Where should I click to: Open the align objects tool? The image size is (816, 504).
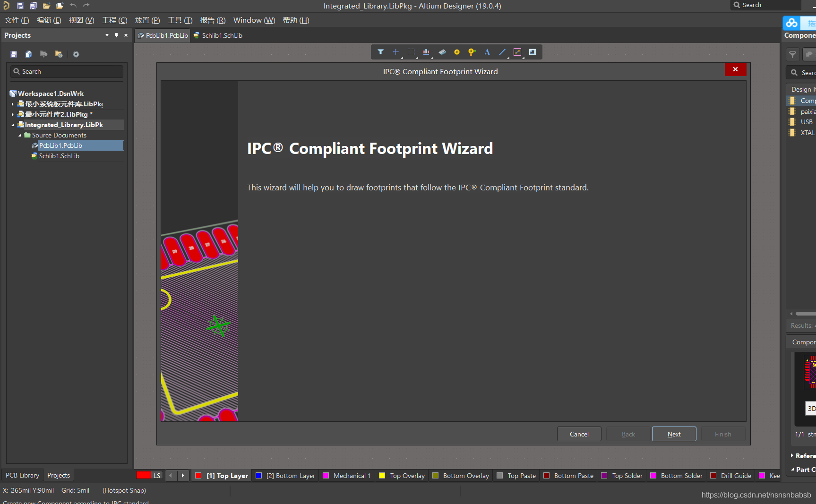pyautogui.click(x=426, y=52)
